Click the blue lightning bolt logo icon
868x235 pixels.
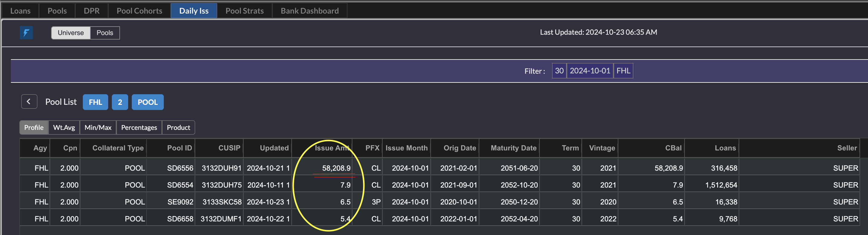pos(26,33)
